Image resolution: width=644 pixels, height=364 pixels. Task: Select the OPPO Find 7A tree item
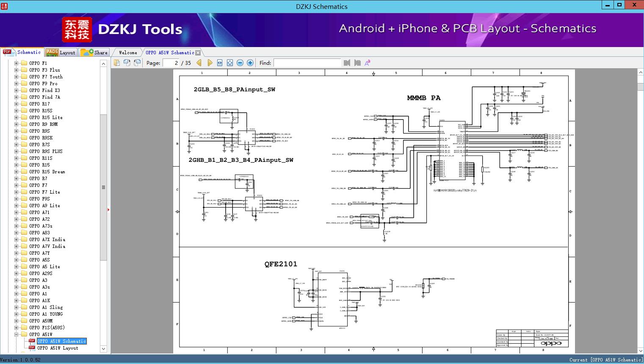click(44, 97)
